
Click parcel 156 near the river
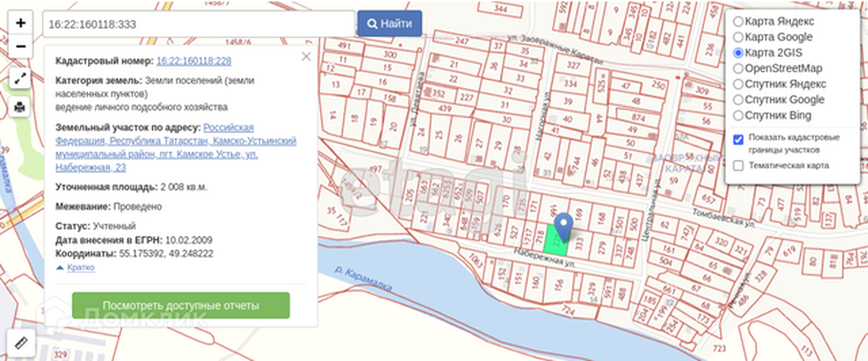coord(559,284)
